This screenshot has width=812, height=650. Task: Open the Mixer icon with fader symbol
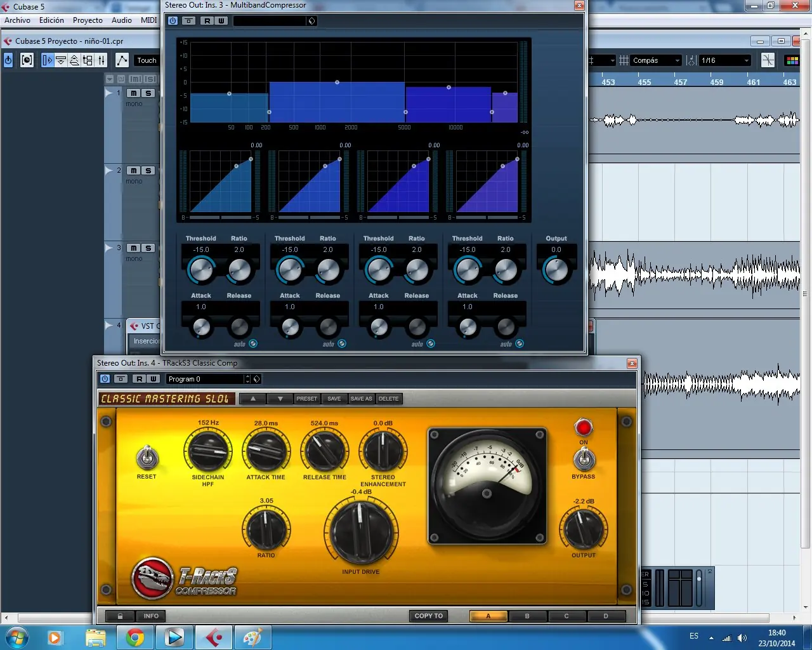pyautogui.click(x=101, y=60)
